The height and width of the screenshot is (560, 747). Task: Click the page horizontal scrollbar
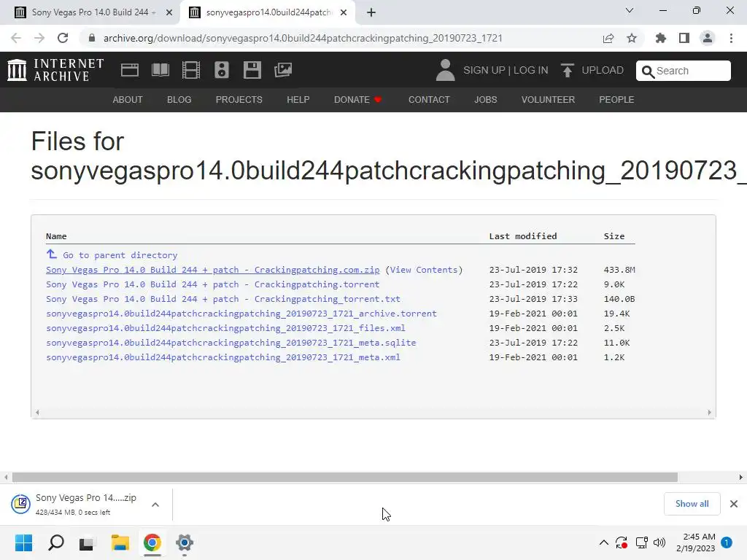[345, 477]
